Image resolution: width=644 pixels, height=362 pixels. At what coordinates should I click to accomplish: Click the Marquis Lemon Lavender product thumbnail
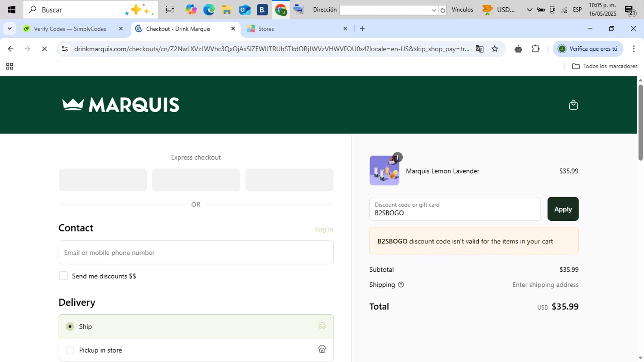pyautogui.click(x=384, y=170)
